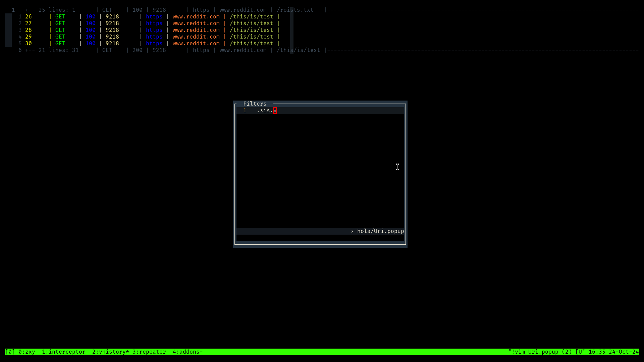Click the Filters popup title

click(x=255, y=104)
